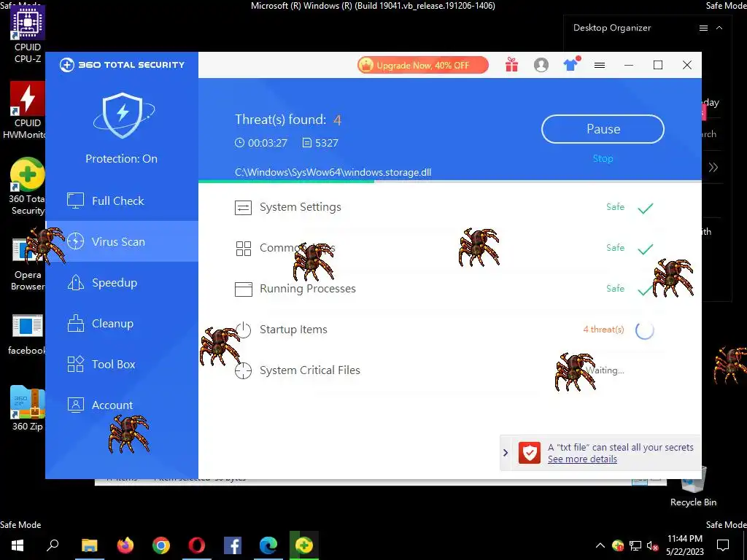Click the 360 Total Security taskbar button

click(304, 545)
